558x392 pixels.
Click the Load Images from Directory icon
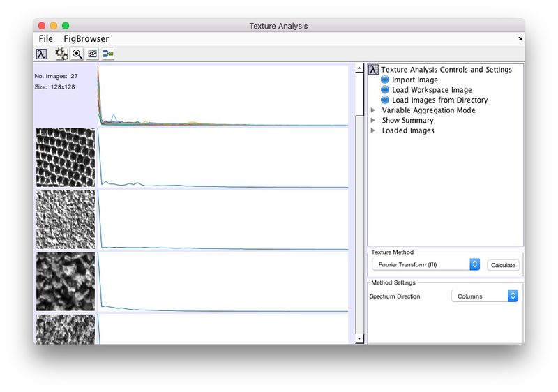point(385,100)
